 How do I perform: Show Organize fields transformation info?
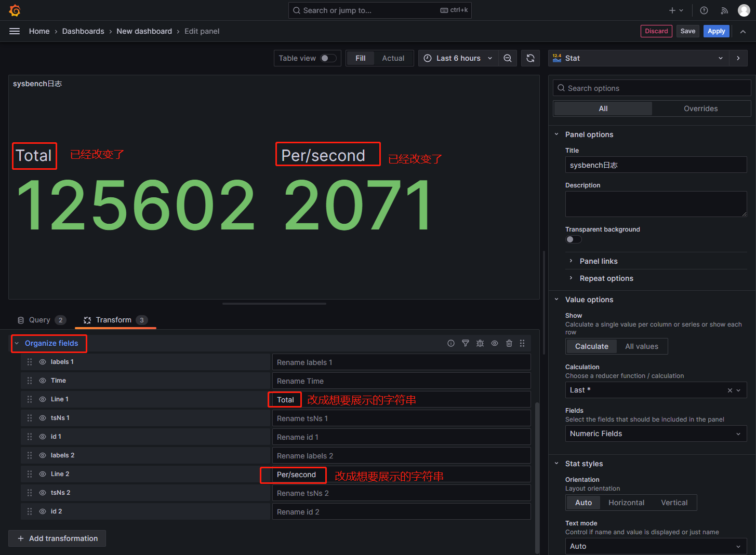click(451, 343)
